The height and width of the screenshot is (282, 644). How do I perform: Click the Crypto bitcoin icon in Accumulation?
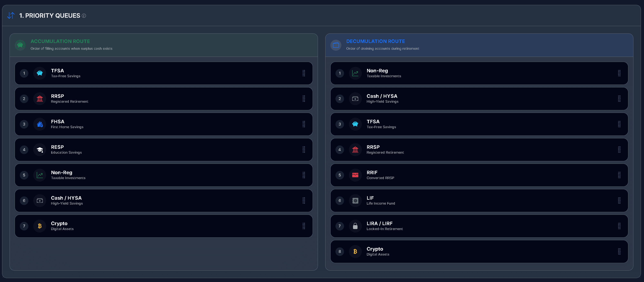point(40,226)
